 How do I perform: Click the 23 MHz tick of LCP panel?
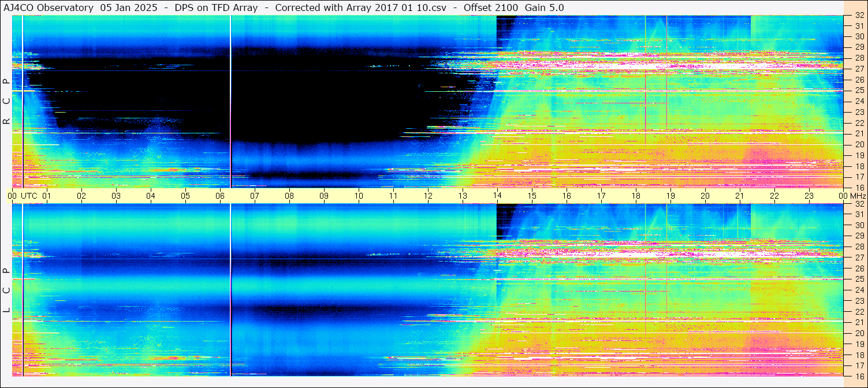point(859,301)
